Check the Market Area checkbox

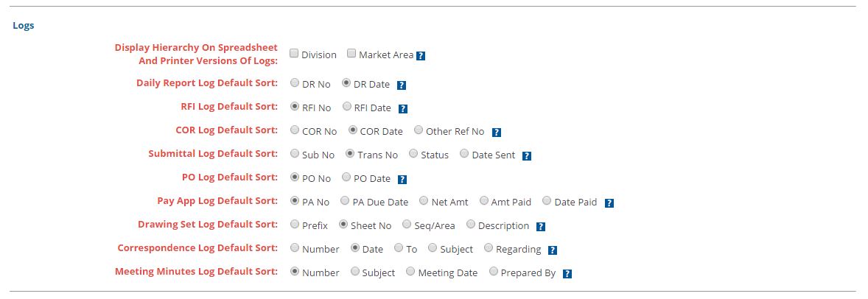[x=351, y=54]
